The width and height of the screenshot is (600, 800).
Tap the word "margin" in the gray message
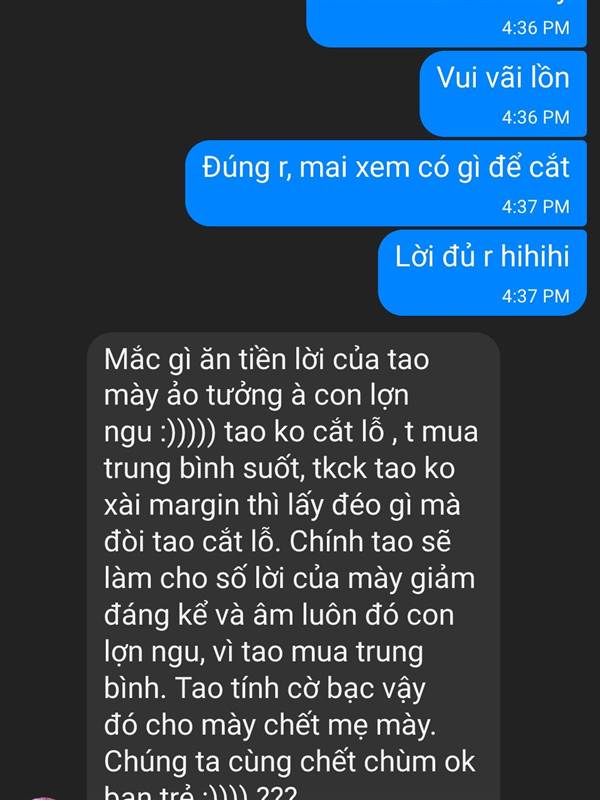coord(194,506)
